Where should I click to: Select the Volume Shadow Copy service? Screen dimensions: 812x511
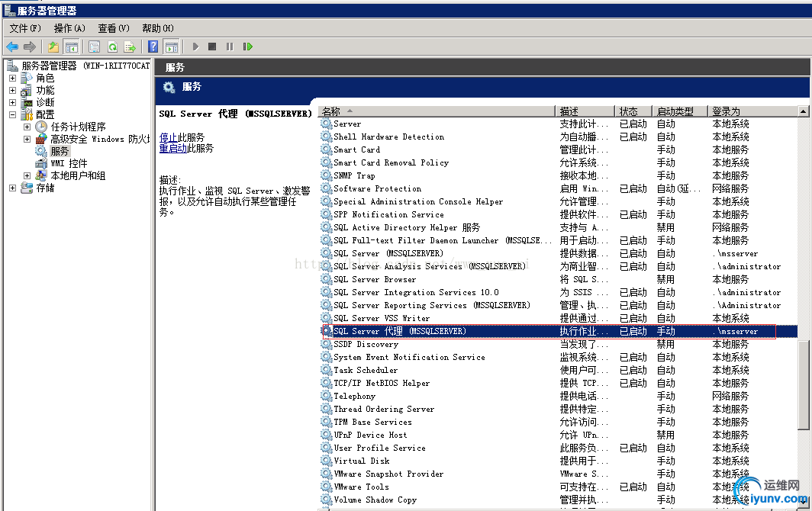click(x=559, y=500)
